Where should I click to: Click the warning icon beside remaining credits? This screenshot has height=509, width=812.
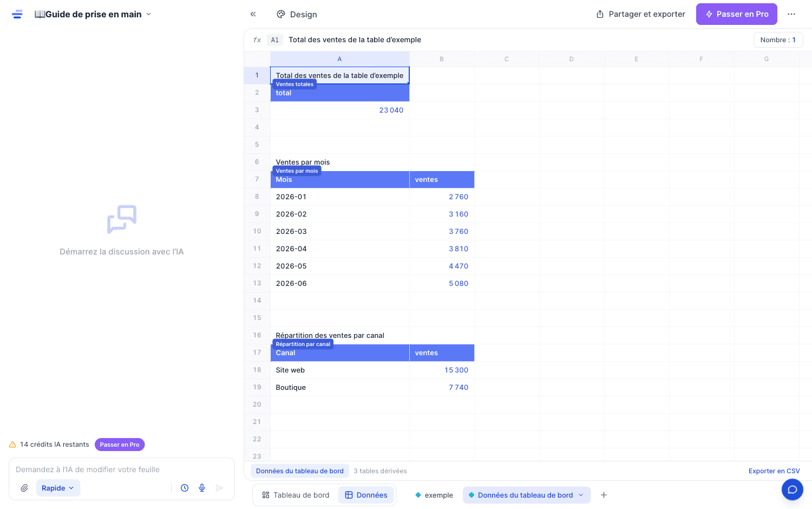tap(12, 445)
